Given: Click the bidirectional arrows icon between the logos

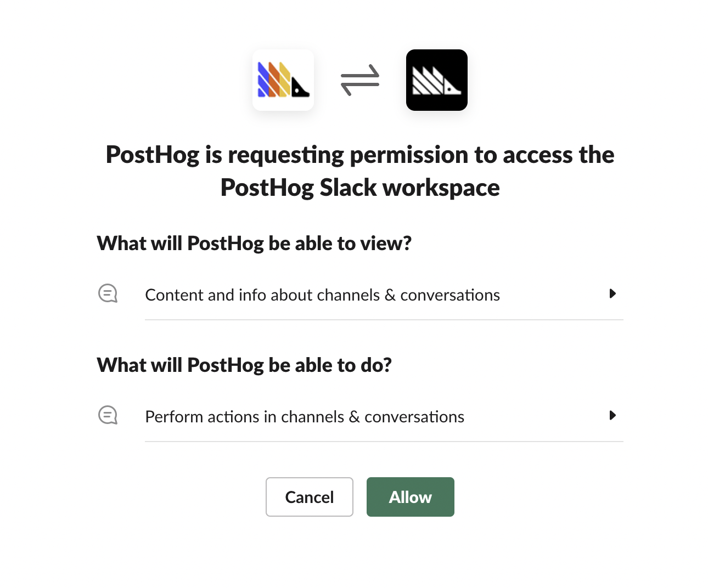Looking at the screenshot, I should [x=359, y=80].
